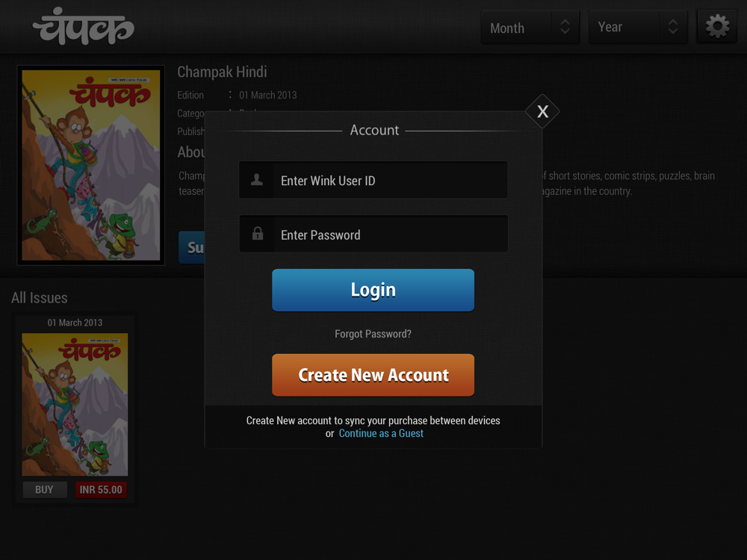Focus the Enter Password field
The height and width of the screenshot is (560, 747).
coord(373,234)
